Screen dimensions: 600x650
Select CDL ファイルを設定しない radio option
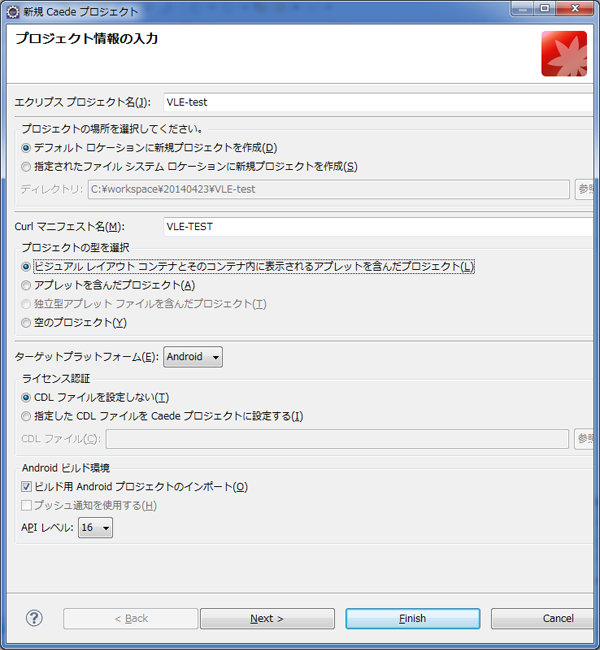26,398
